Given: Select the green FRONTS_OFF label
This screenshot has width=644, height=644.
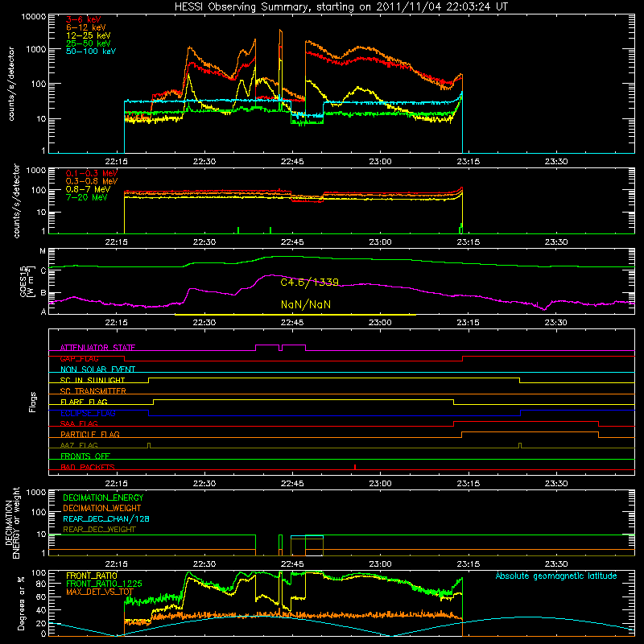Looking at the screenshot, I should point(85,456).
